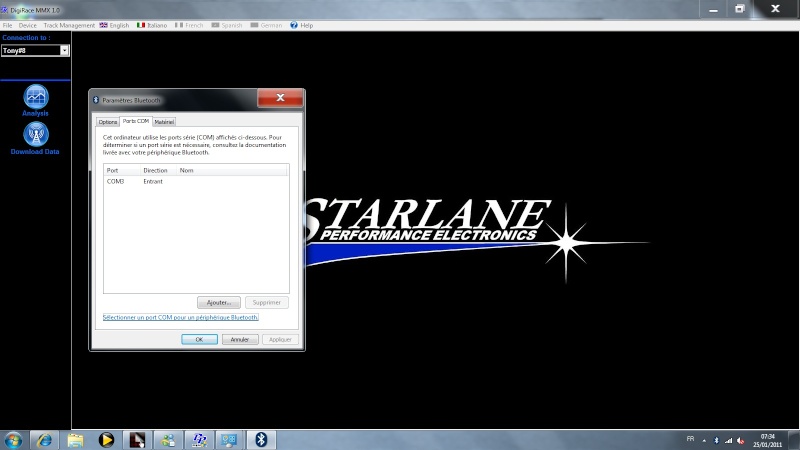The image size is (800, 450).
Task: Select the Spanish language flag entry
Action: [x=227, y=25]
